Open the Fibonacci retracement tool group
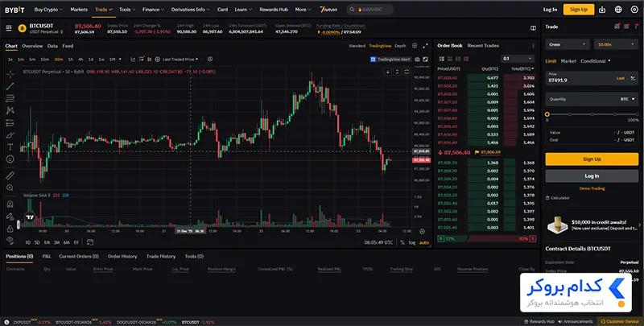Image resolution: width=644 pixels, height=326 pixels. tap(10, 98)
